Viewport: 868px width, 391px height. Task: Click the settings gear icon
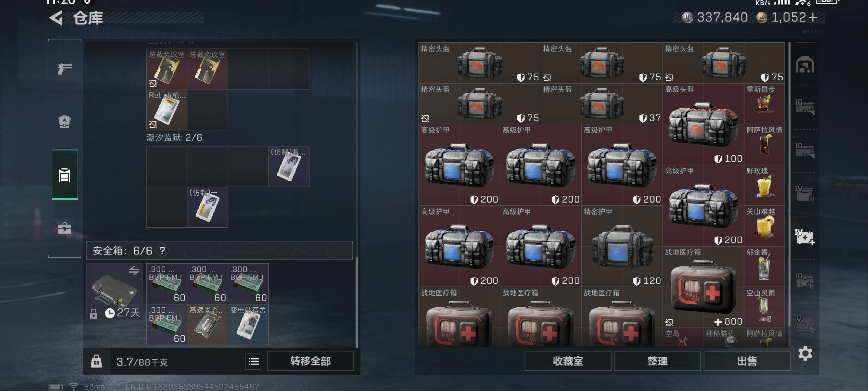coord(805,353)
